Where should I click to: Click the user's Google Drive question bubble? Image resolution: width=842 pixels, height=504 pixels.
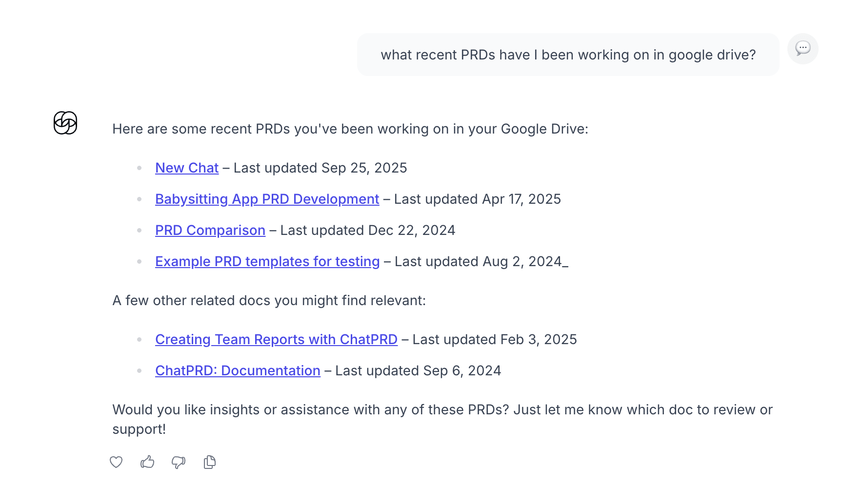click(568, 55)
